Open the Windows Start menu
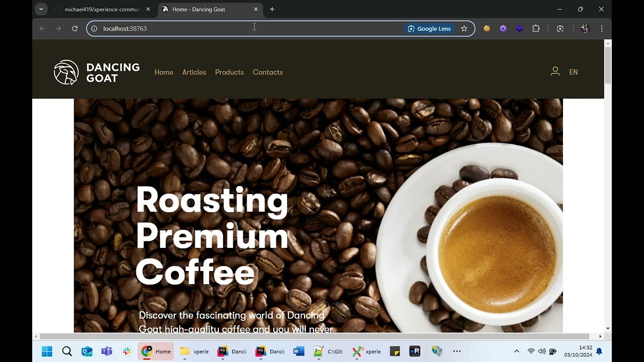The width and height of the screenshot is (644, 362). (47, 351)
